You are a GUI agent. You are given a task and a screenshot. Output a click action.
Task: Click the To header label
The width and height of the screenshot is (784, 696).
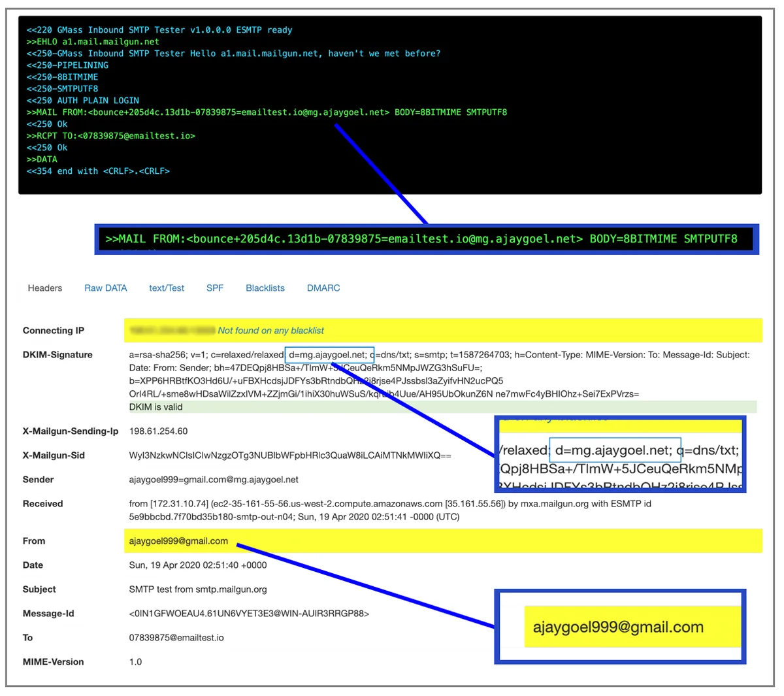(x=27, y=638)
